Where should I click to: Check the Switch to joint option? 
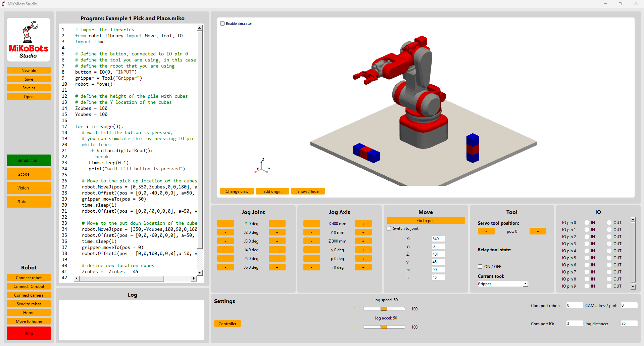(389, 228)
